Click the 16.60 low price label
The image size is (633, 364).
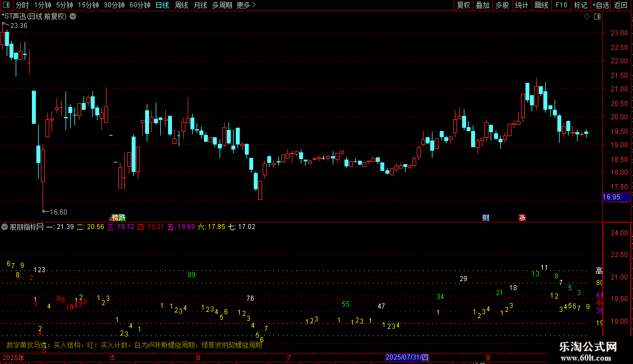pos(58,212)
